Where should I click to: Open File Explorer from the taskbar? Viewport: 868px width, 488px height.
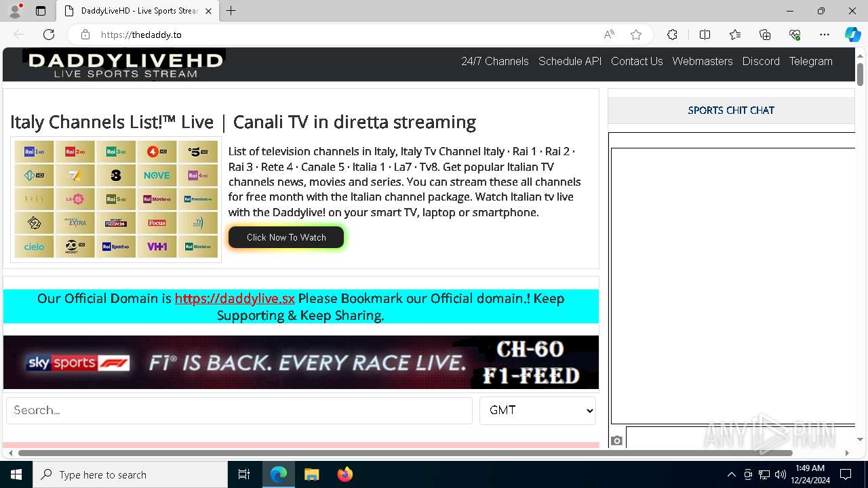tap(311, 474)
